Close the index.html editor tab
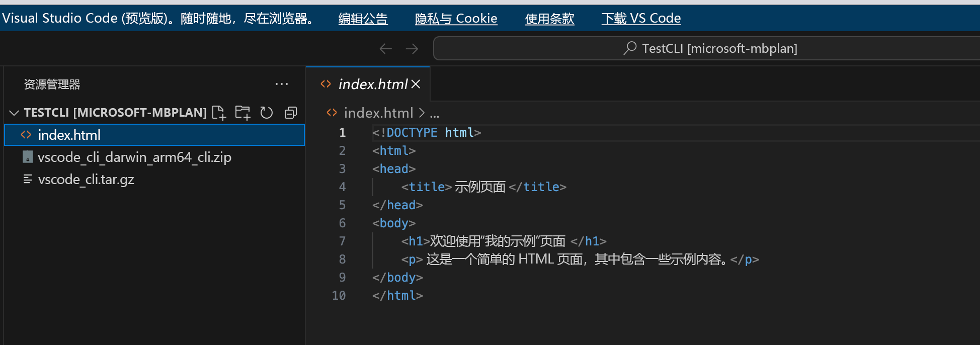The width and height of the screenshot is (980, 345). pyautogui.click(x=416, y=84)
